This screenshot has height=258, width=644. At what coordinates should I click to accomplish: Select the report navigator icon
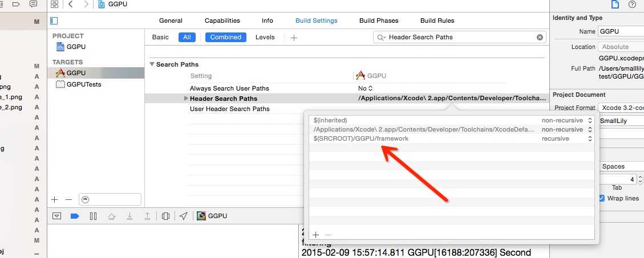[x=33, y=4]
